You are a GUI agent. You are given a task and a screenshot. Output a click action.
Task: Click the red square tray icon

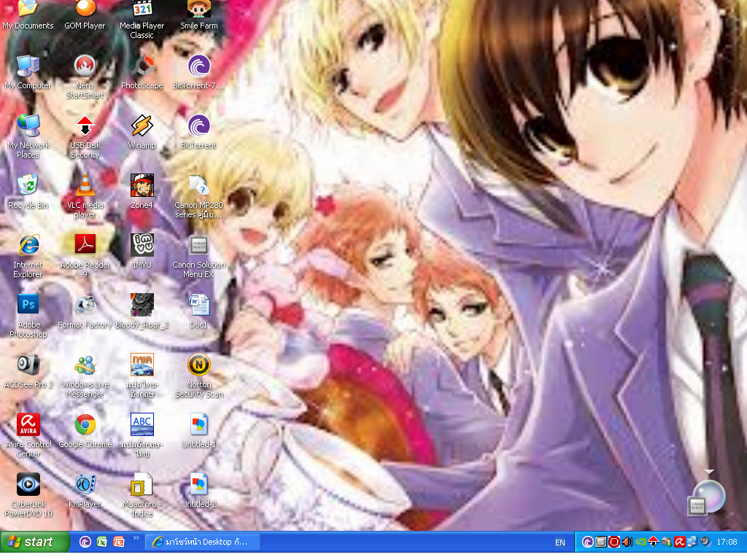(x=614, y=542)
